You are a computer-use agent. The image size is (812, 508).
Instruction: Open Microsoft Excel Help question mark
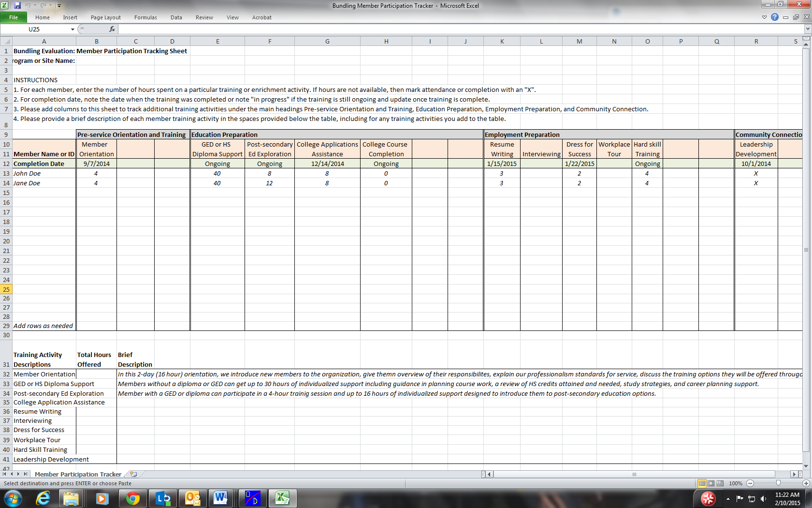775,17
